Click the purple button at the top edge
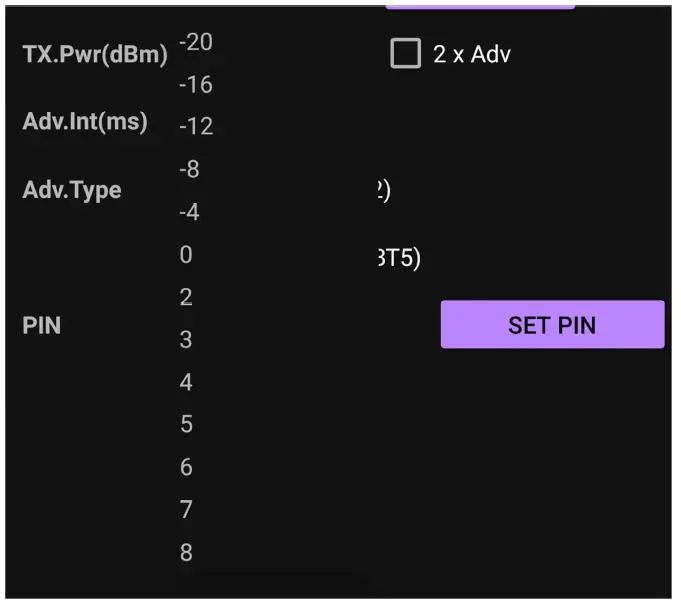Screen dimensions: 681x610 (x=480, y=5)
